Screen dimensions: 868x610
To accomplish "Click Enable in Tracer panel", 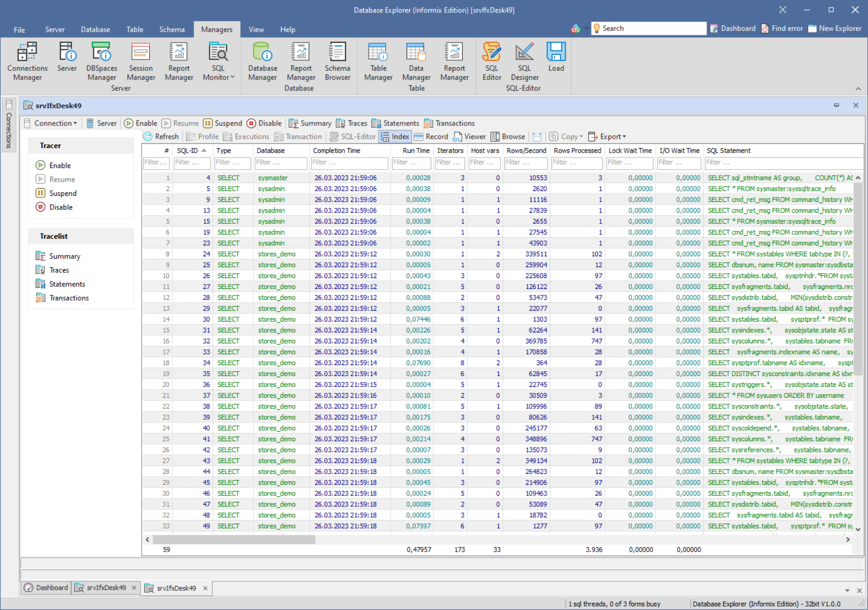I will coord(53,165).
